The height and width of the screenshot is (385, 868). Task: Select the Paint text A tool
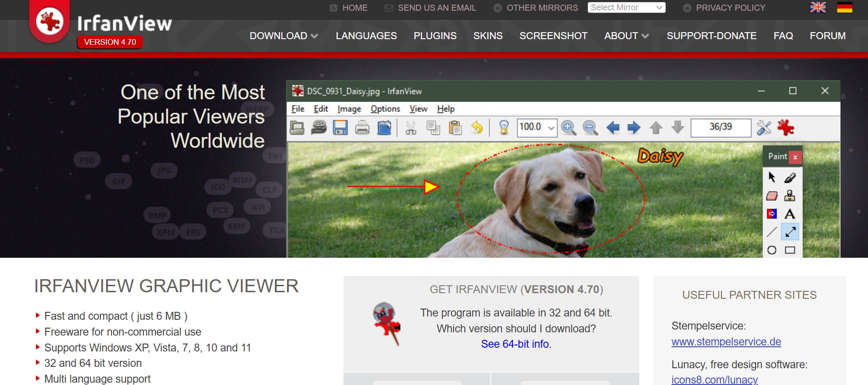(x=790, y=213)
